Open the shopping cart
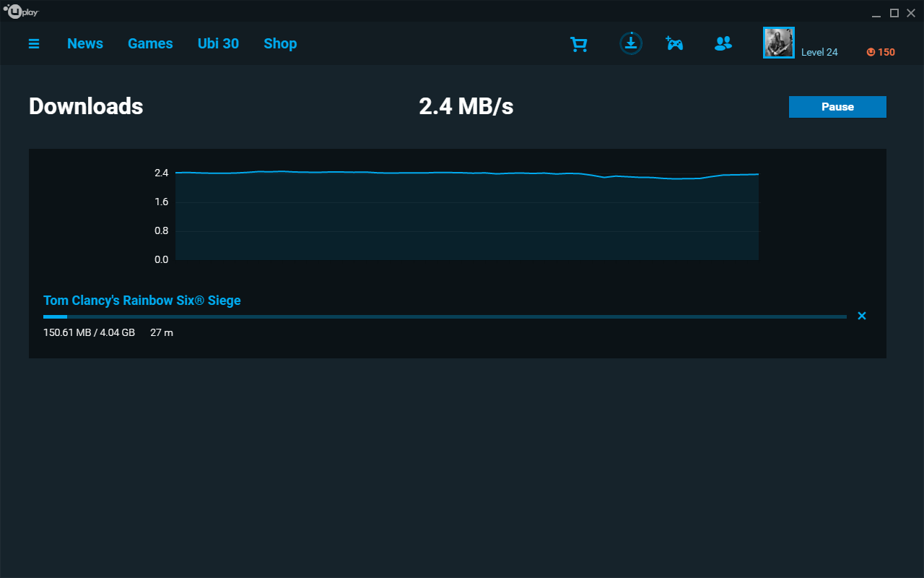Viewport: 924px width, 578px height. (x=579, y=45)
